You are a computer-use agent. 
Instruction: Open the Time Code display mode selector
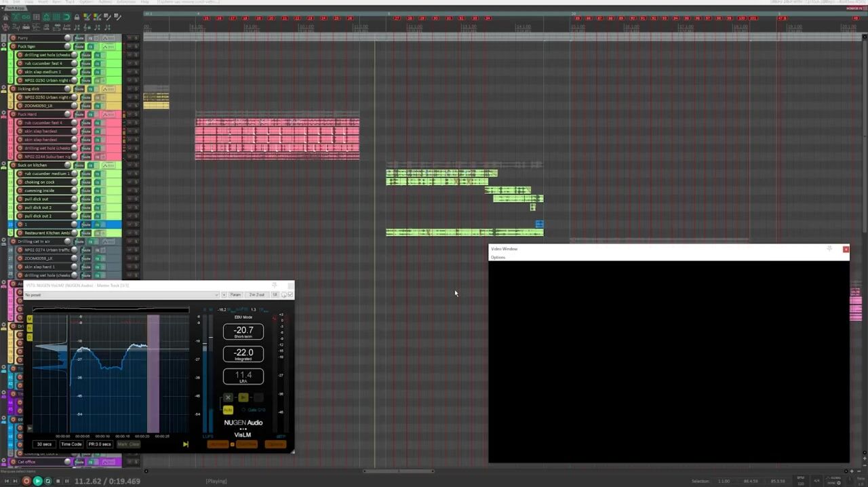point(71,444)
